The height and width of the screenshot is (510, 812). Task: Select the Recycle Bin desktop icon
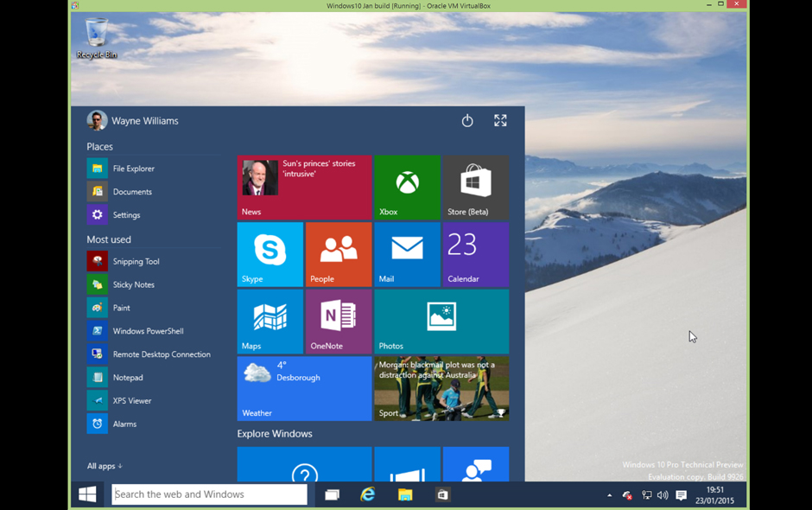(x=97, y=38)
